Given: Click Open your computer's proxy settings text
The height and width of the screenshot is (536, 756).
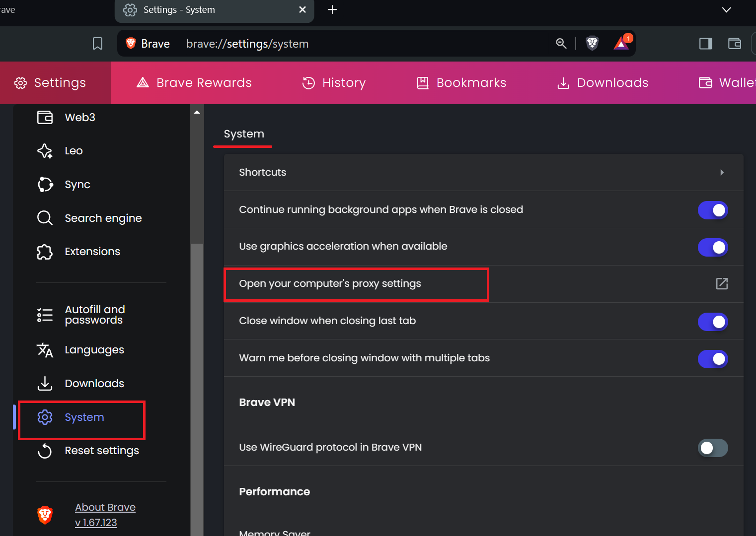Looking at the screenshot, I should [x=330, y=283].
